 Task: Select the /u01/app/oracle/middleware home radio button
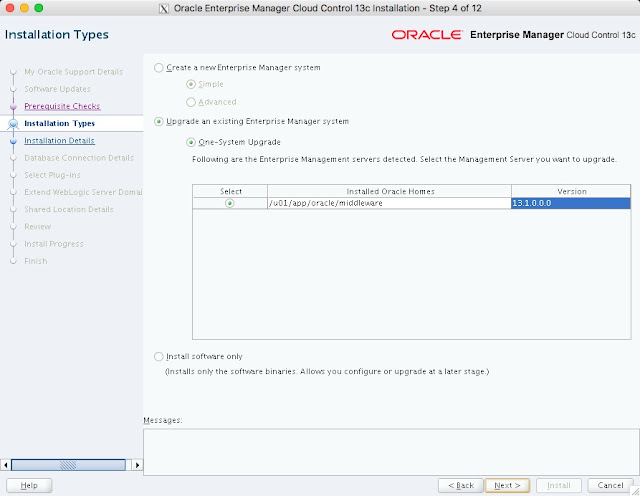point(230,203)
